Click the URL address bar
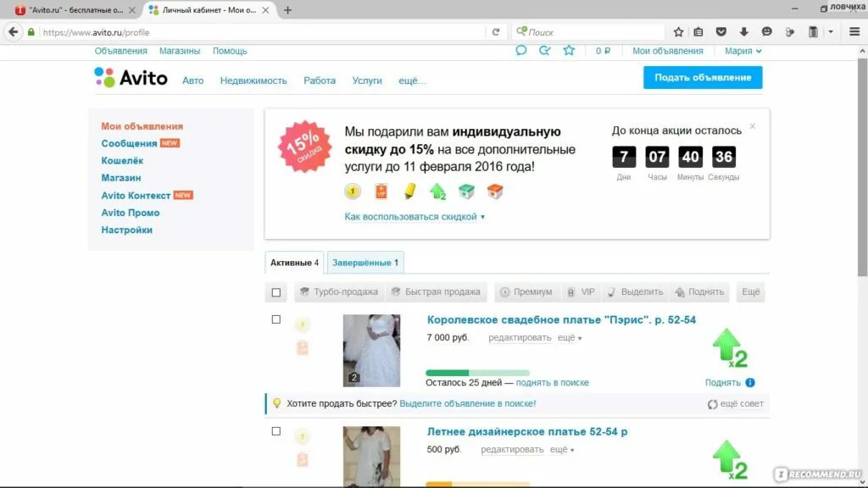868x488 pixels. 263,32
